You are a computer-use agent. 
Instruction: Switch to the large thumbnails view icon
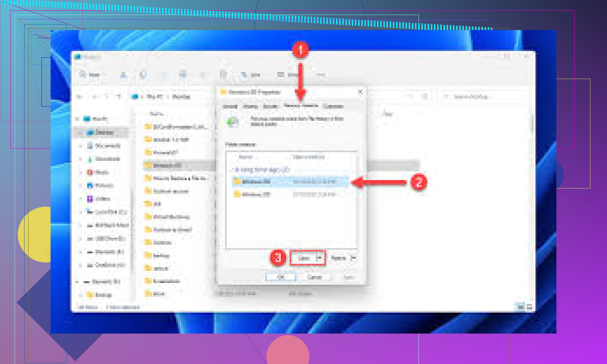pyautogui.click(x=530, y=307)
